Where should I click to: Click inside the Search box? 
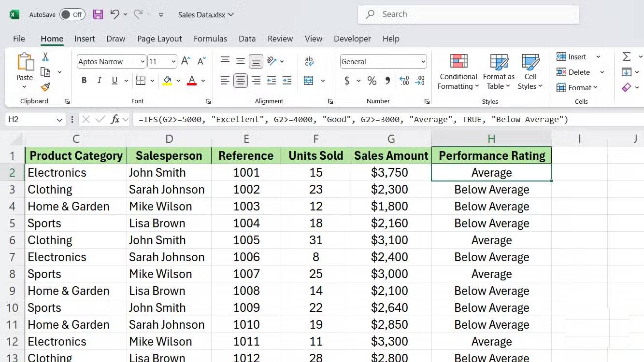pyautogui.click(x=468, y=14)
